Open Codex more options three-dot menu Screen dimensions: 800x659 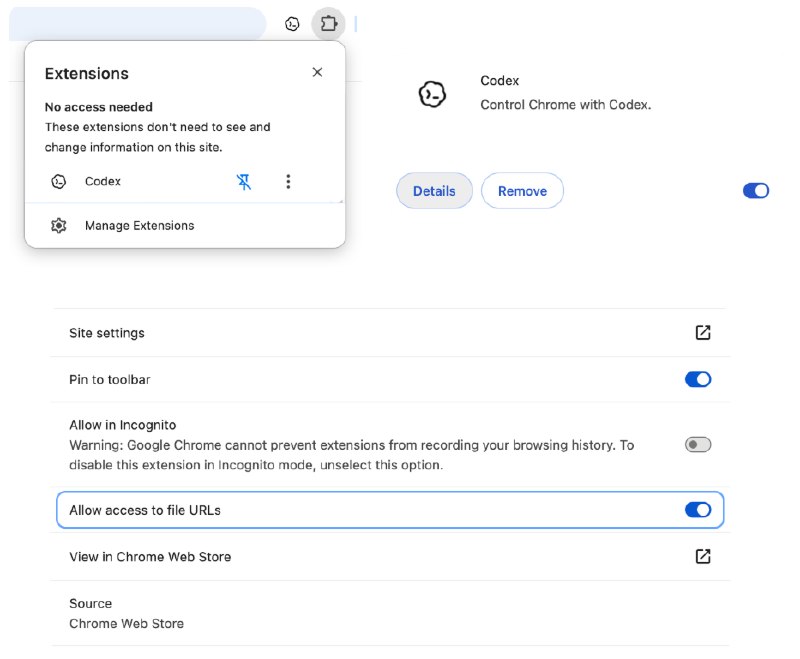coord(288,182)
